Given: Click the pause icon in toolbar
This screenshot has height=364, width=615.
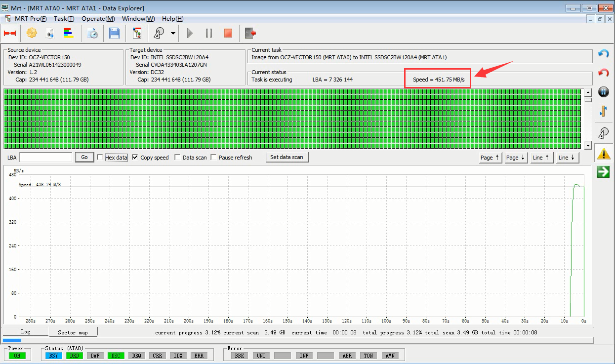Looking at the screenshot, I should [209, 33].
